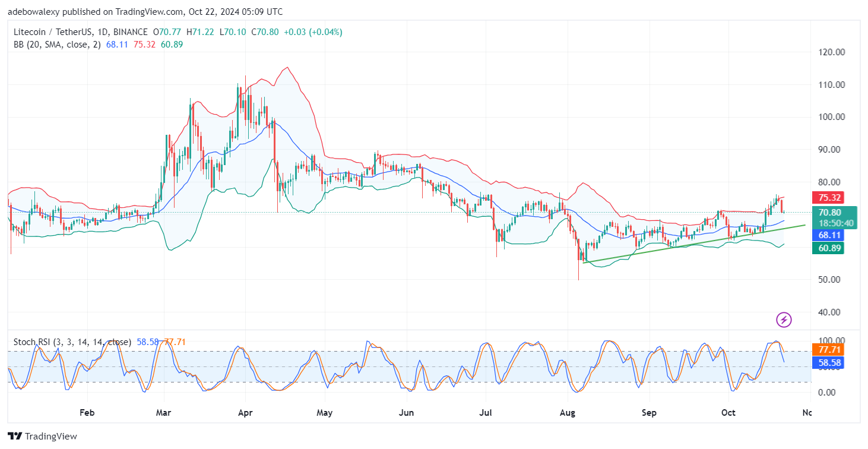Click the blue 58.58 Stoch RSI axis label
The image size is (868, 449).
click(829, 362)
